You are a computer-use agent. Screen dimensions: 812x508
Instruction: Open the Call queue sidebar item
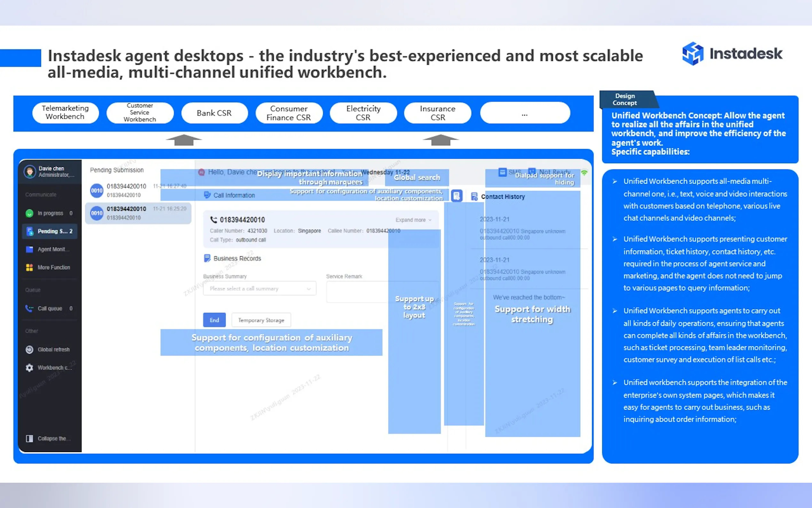pyautogui.click(x=50, y=308)
